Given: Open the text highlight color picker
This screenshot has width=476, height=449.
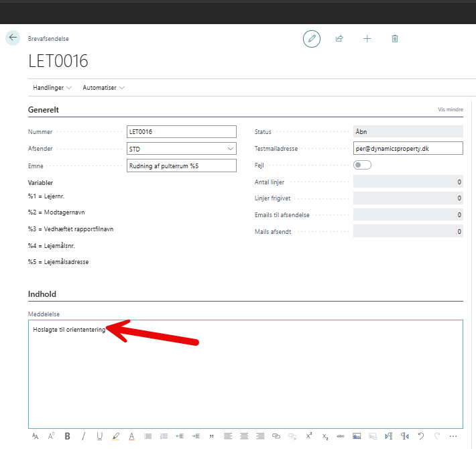Looking at the screenshot, I should 116,436.
